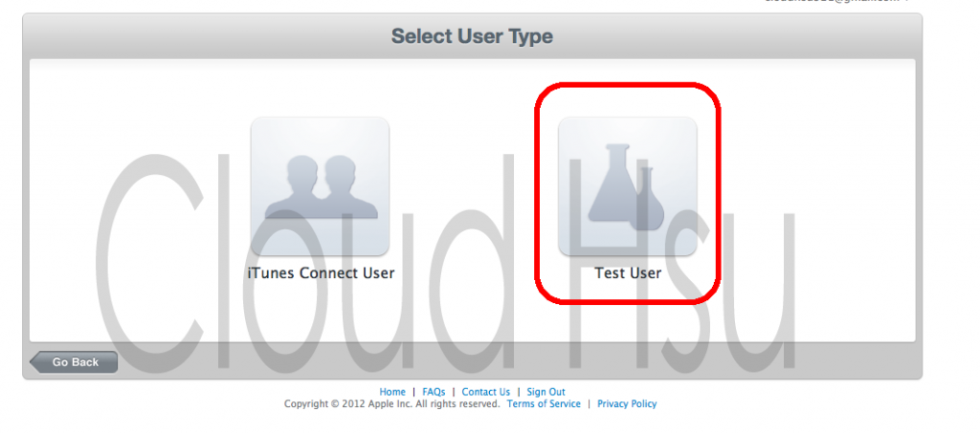Open the FAQs footer link
Image resolution: width=980 pixels, height=434 pixels.
pos(434,392)
